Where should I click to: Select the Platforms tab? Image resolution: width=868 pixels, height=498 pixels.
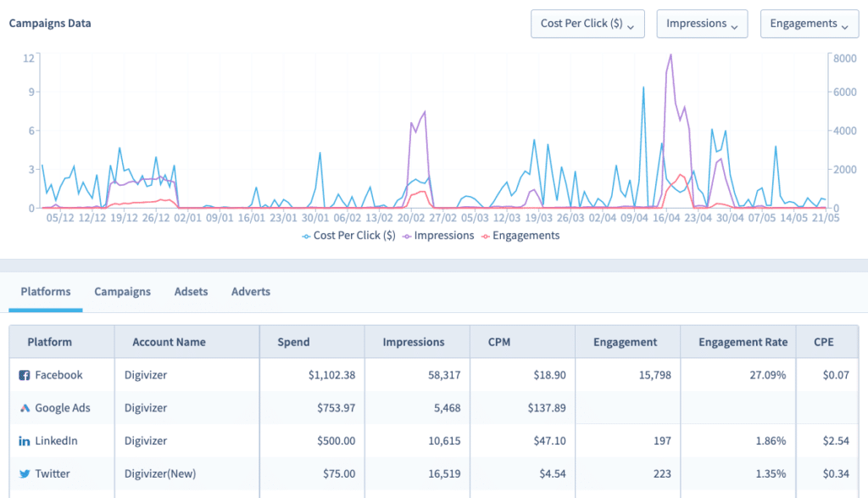pos(46,292)
